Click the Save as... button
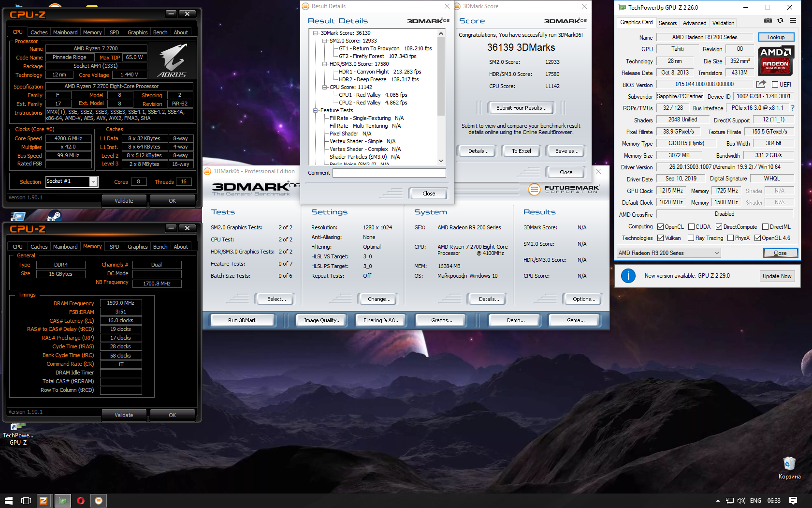The height and width of the screenshot is (508, 812). pyautogui.click(x=566, y=151)
